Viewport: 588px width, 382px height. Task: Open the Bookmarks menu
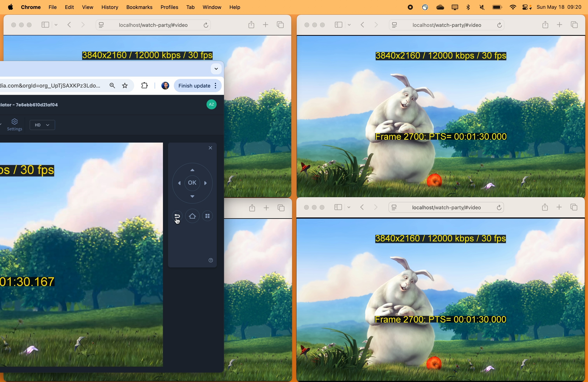(139, 7)
